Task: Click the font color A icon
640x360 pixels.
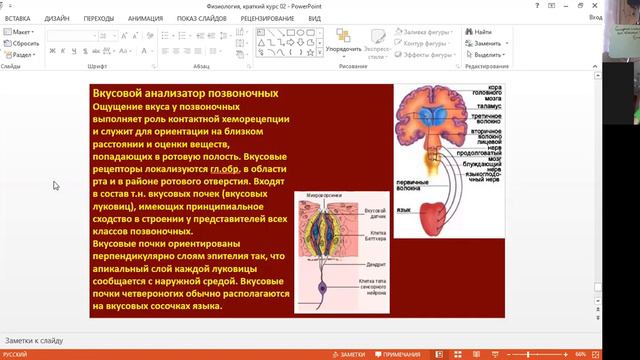Action: pyautogui.click(x=144, y=51)
